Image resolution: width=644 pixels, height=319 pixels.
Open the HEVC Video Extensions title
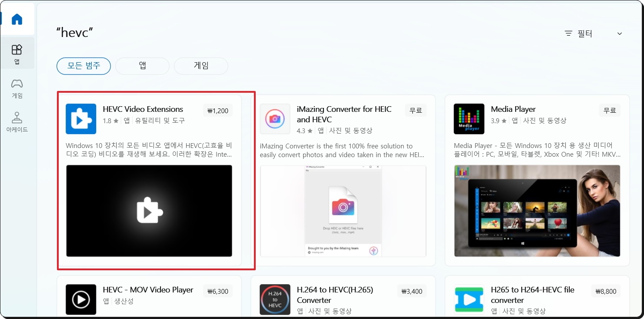coord(143,109)
